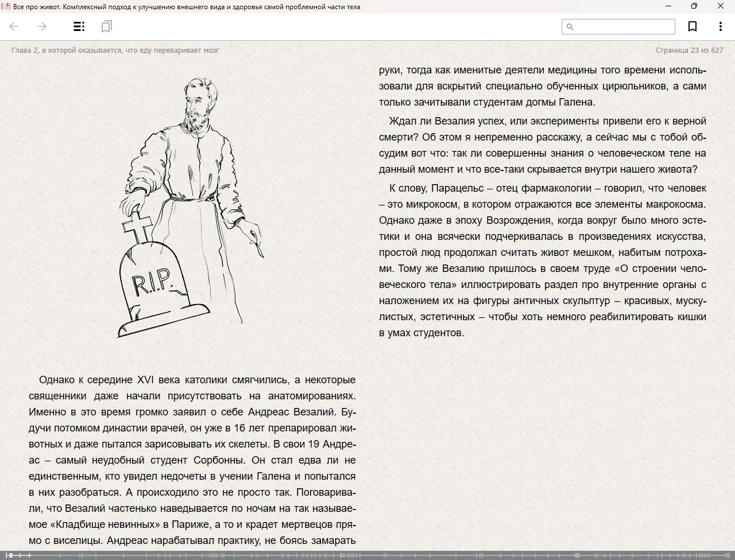The width and height of the screenshot is (735, 560).
Task: Click the book app icon in title bar
Action: tap(7, 6)
